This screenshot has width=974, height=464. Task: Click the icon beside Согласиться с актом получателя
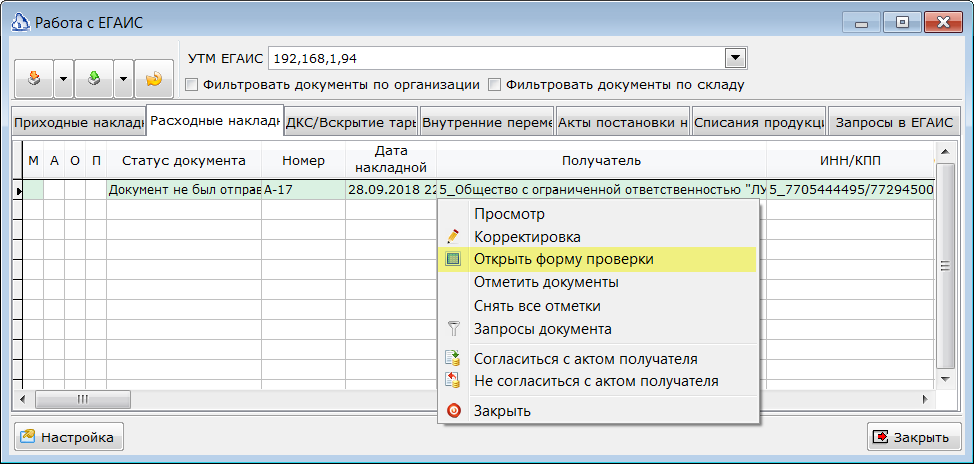[453, 358]
